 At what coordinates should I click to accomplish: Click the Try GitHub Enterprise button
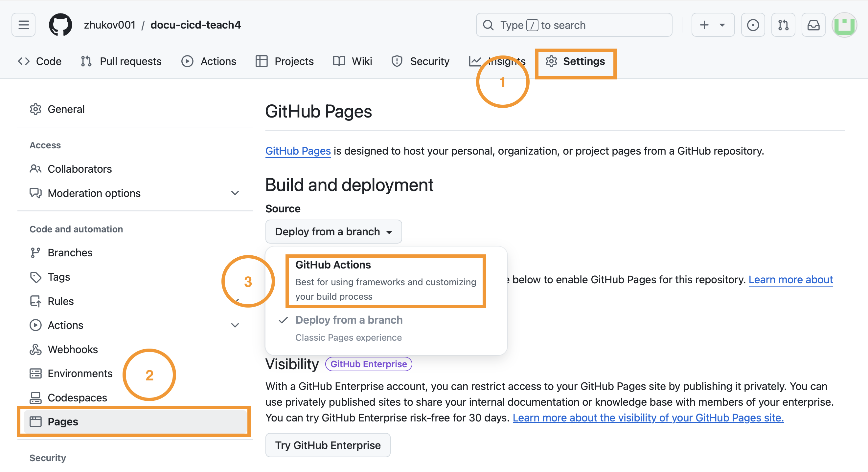pos(328,445)
